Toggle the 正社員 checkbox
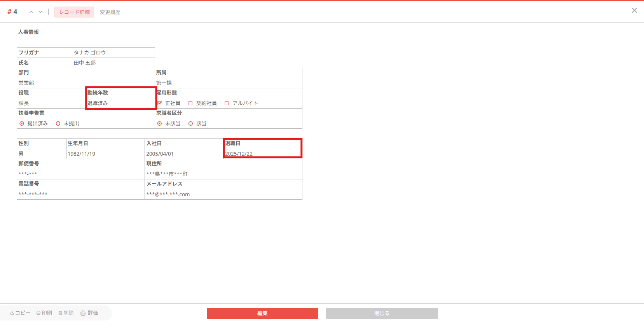This screenshot has width=644, height=328. point(160,103)
